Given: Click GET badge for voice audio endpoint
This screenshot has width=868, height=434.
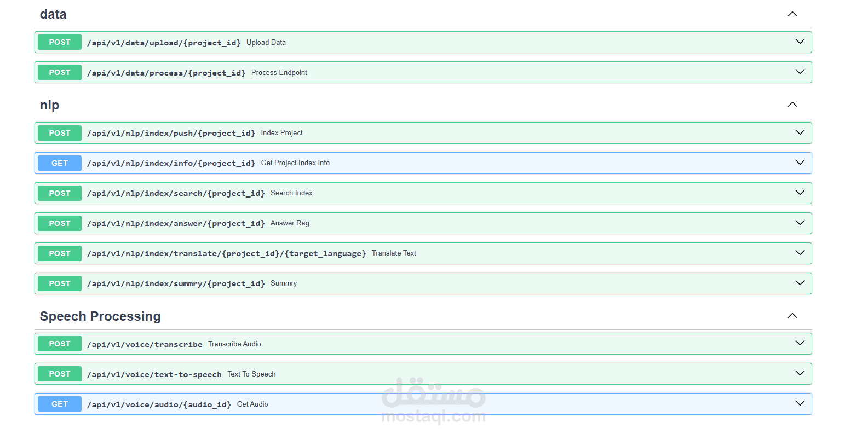Looking at the screenshot, I should coord(60,404).
